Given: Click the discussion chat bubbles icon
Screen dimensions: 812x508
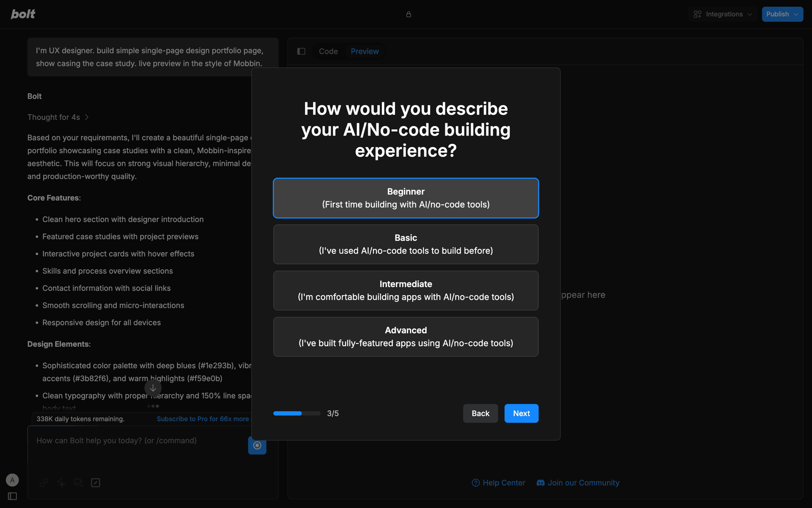Looking at the screenshot, I should [x=78, y=483].
